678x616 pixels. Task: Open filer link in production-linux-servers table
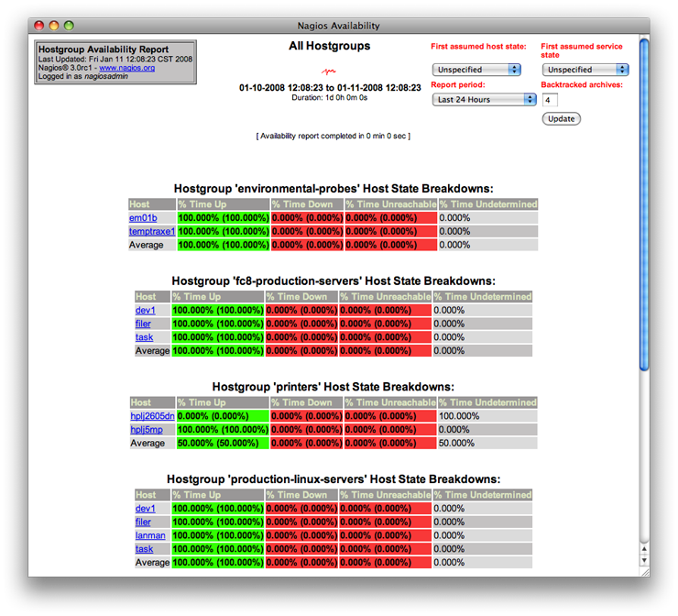click(x=143, y=522)
